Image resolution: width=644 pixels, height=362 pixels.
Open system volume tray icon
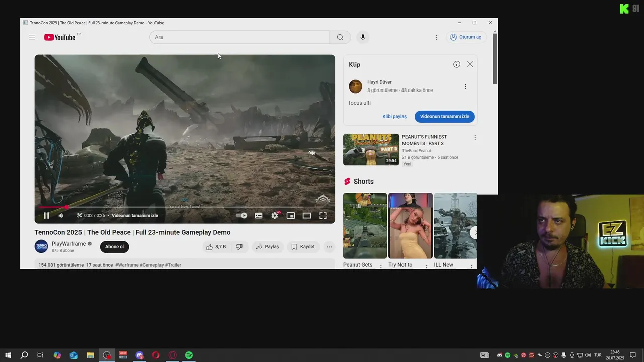pos(588,355)
